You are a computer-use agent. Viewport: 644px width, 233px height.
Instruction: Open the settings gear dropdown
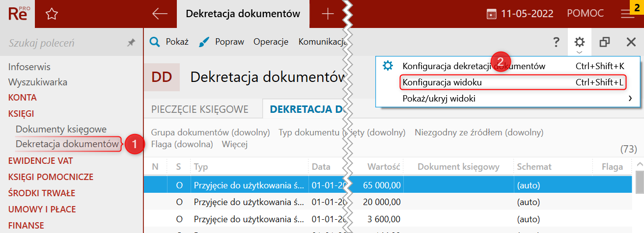580,42
